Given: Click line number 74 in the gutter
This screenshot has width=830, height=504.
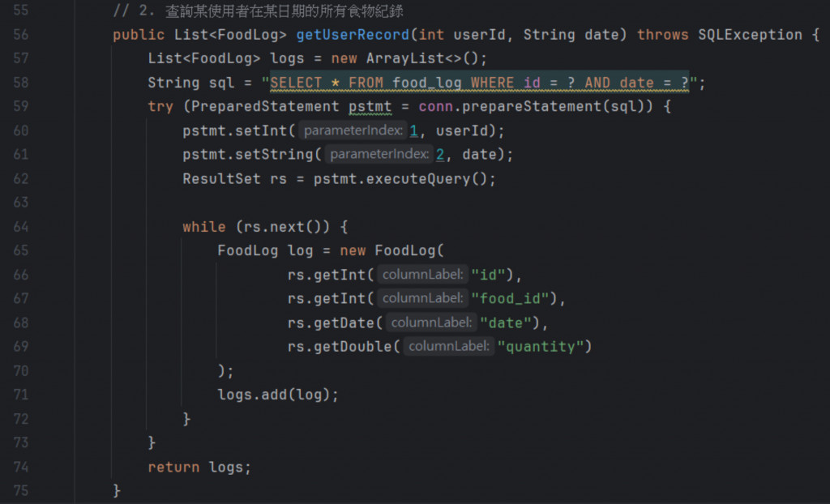Looking at the screenshot, I should (20, 467).
